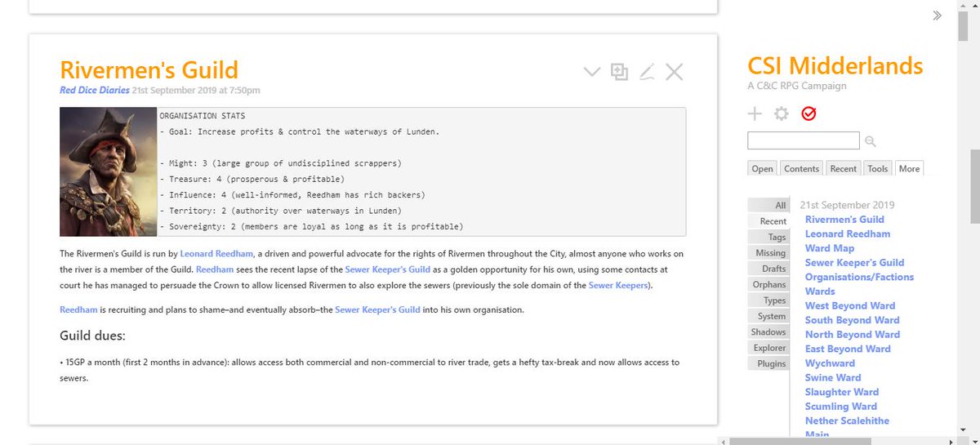Open the East Beyond Ward link
Viewport: 980px width, 445px height.
point(848,349)
